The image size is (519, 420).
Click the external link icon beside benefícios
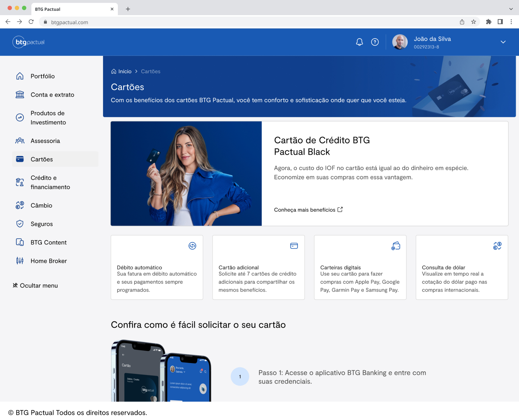[340, 209]
